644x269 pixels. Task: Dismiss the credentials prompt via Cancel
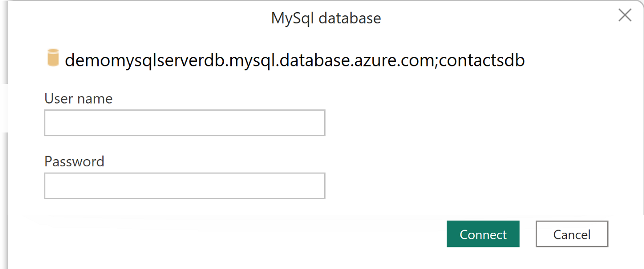tap(572, 234)
